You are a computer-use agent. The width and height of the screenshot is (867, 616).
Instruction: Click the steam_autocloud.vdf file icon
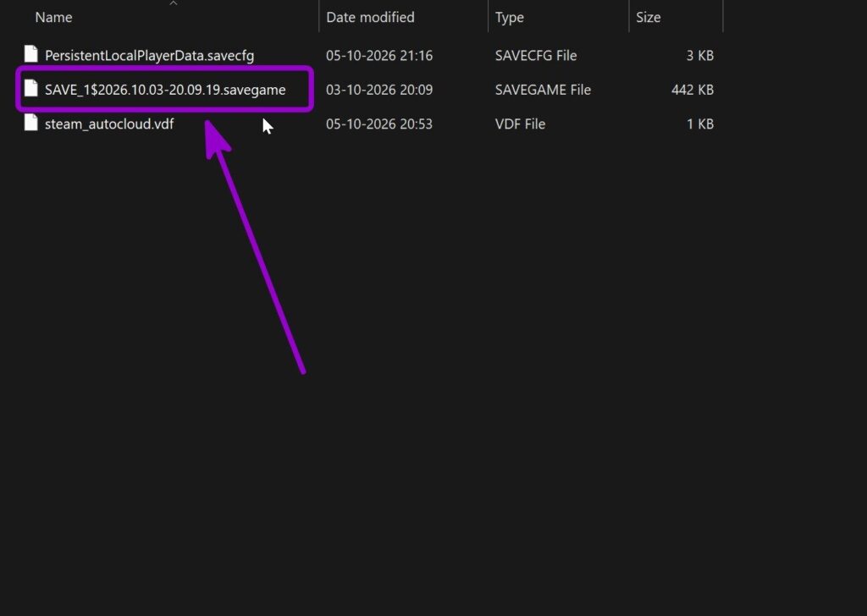click(31, 123)
